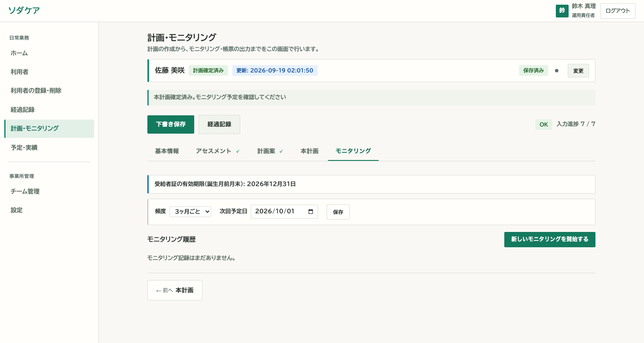Click the 経過記録 button beside 下書き保存
Image resolution: width=644 pixels, height=343 pixels.
tap(219, 124)
